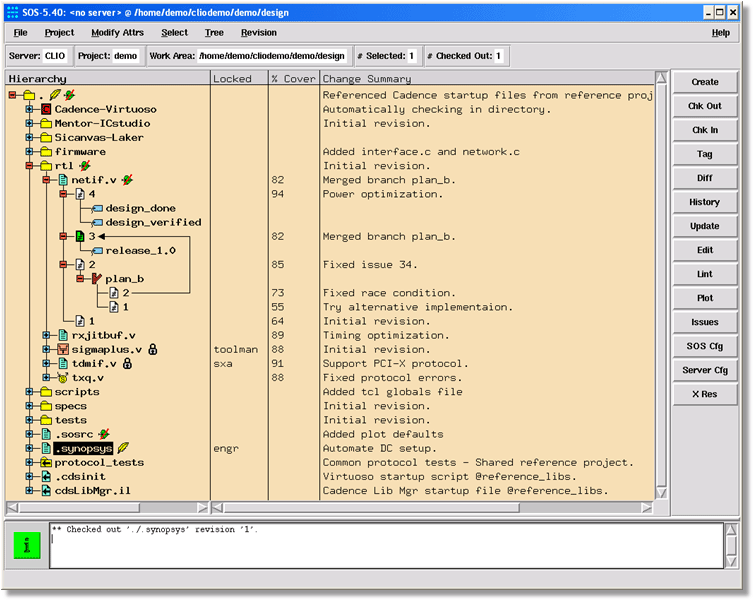
Task: Click the lock icon next to sigmaplus.v
Action: click(x=153, y=349)
